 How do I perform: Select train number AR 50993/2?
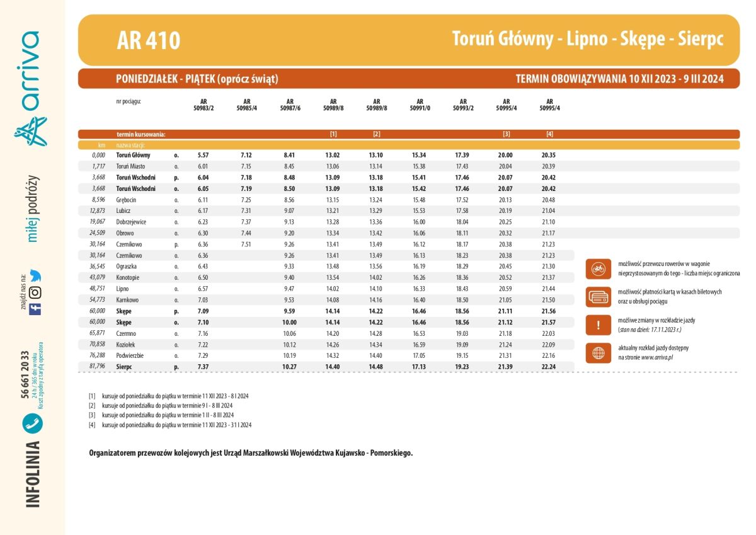click(463, 105)
